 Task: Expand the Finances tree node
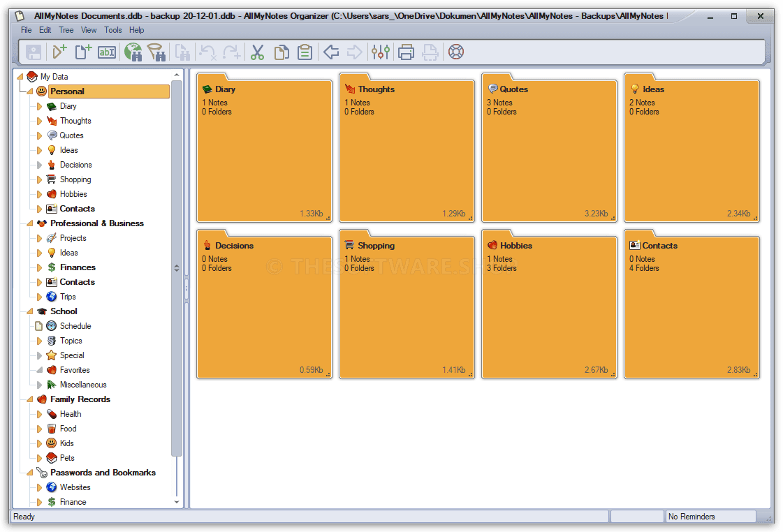click(x=39, y=267)
